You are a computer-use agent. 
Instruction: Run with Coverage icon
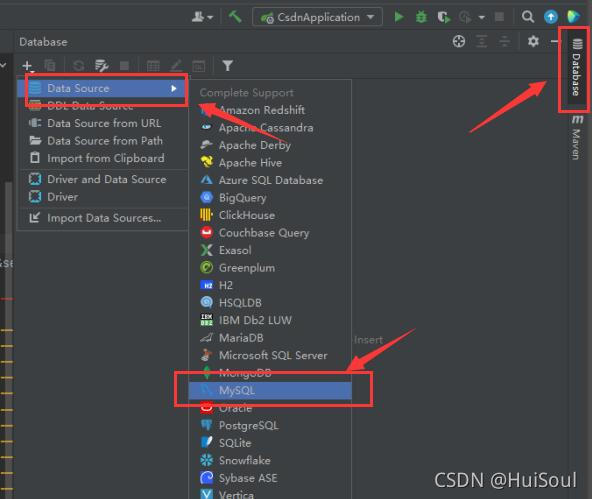(x=444, y=17)
